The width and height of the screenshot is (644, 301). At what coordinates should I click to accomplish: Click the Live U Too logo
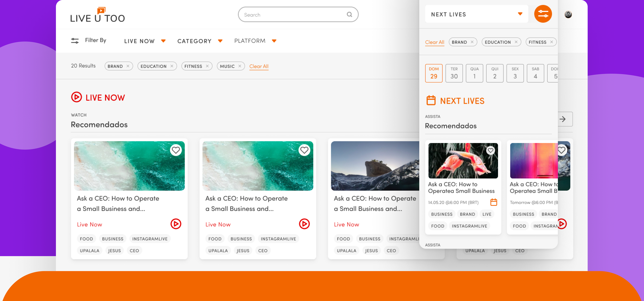pos(97,15)
